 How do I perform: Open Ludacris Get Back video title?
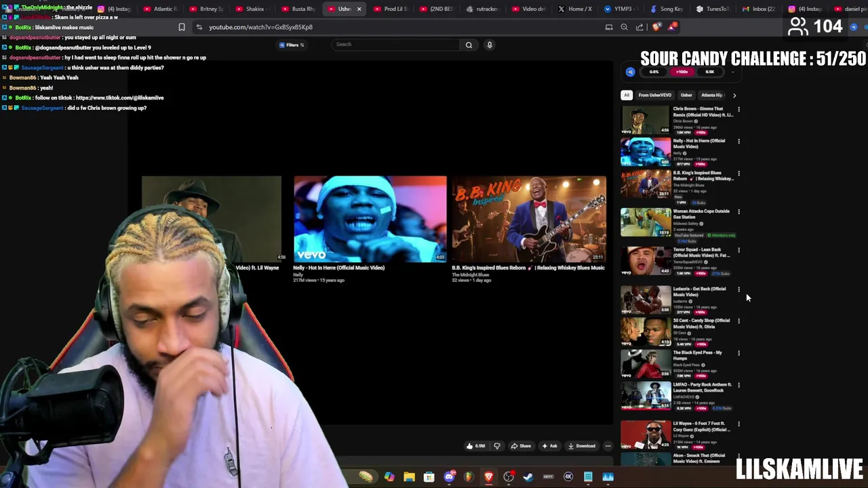point(699,291)
